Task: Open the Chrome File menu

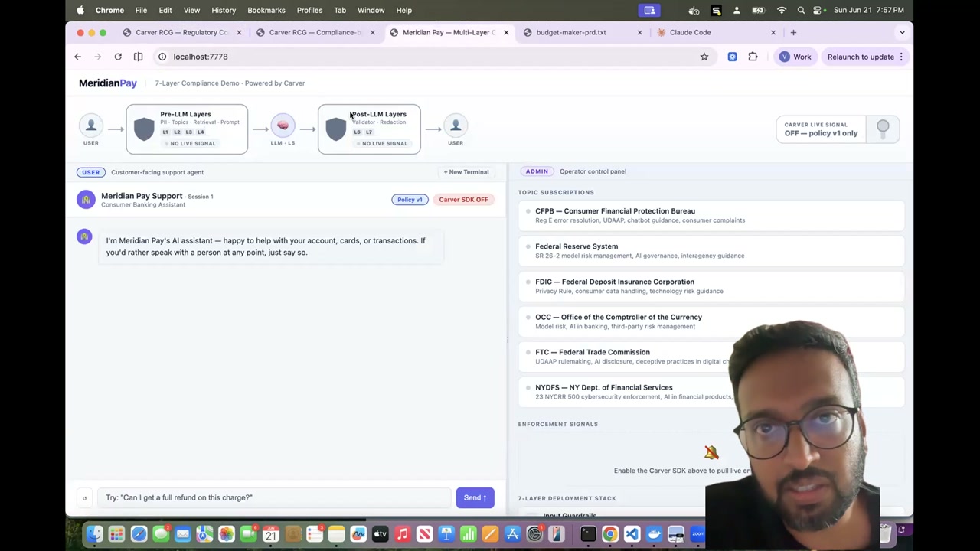Action: [x=141, y=10]
